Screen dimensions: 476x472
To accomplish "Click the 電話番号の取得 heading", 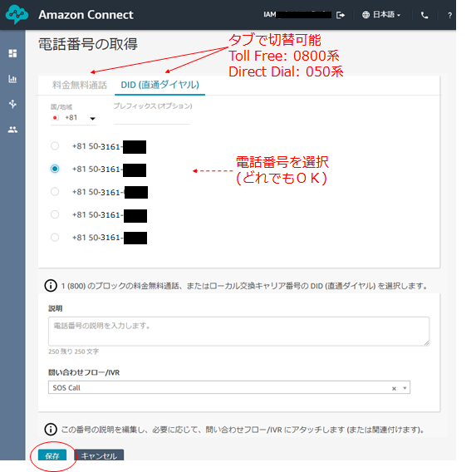I will point(88,44).
